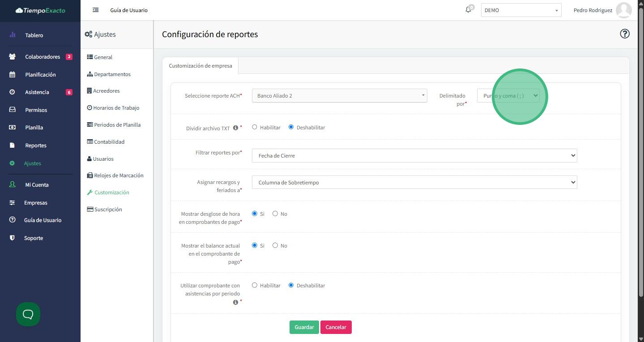Open the Columna de Sobretiempo dropdown

click(414, 183)
